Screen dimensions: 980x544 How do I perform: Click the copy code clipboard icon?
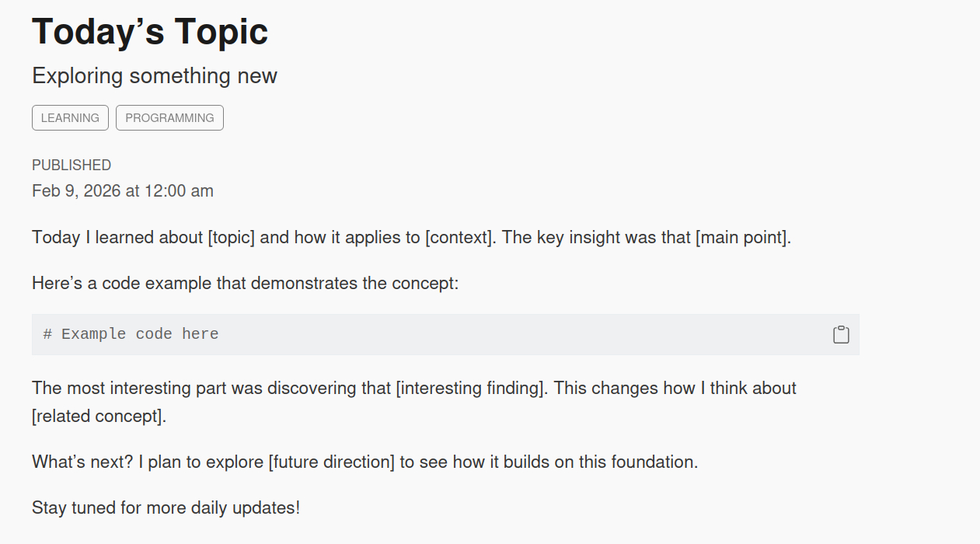click(x=841, y=334)
